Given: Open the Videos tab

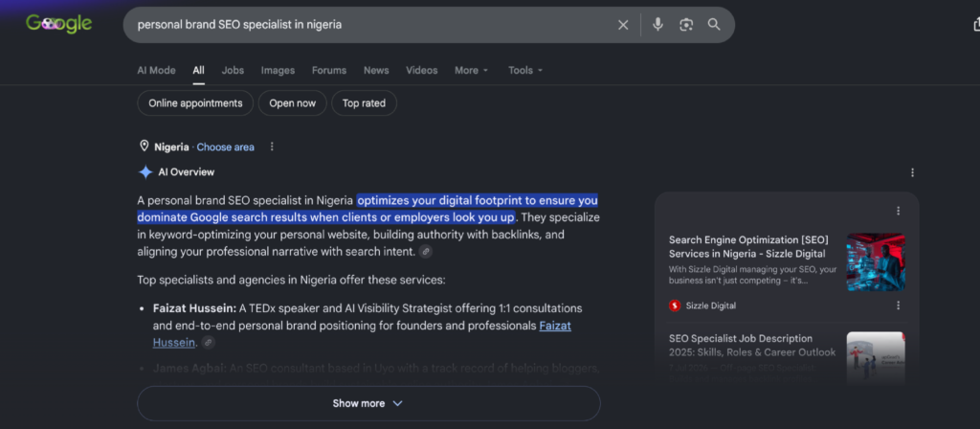Looking at the screenshot, I should pyautogui.click(x=422, y=70).
